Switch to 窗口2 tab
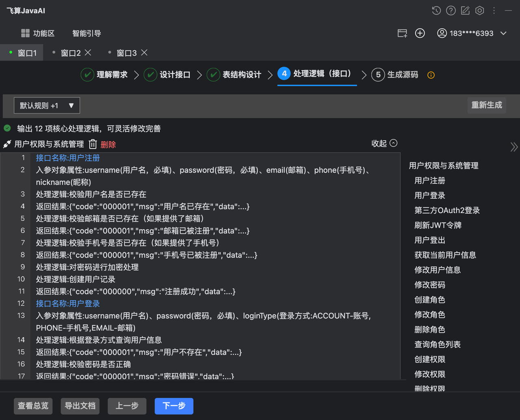Screen dimensions: 520x420 click(x=71, y=53)
